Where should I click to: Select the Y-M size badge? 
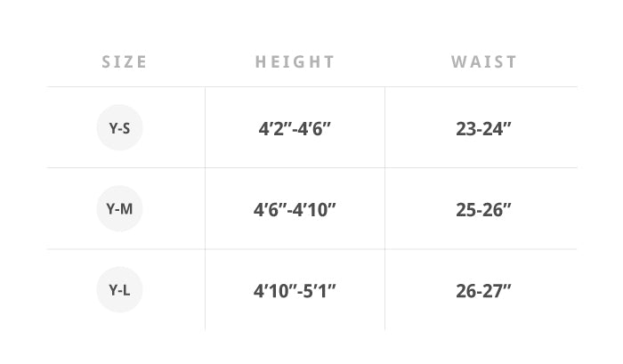point(119,208)
